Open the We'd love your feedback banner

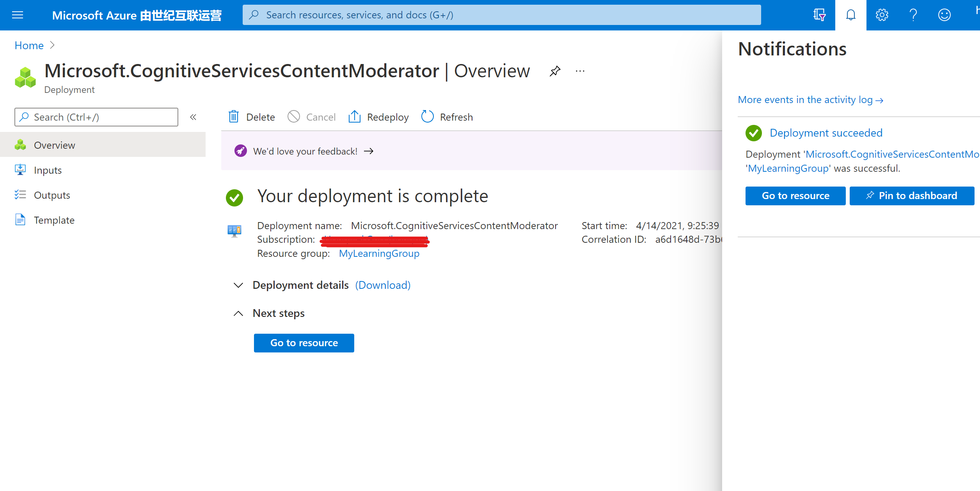click(x=471, y=151)
